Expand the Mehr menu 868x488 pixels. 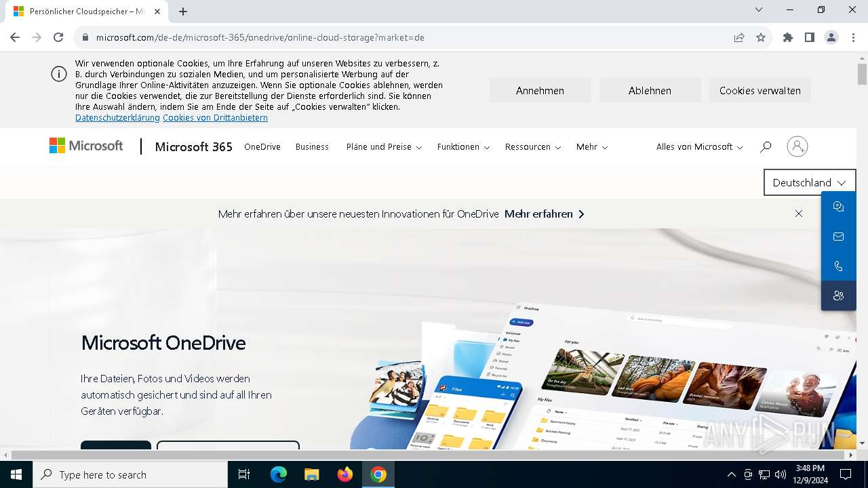(x=592, y=146)
